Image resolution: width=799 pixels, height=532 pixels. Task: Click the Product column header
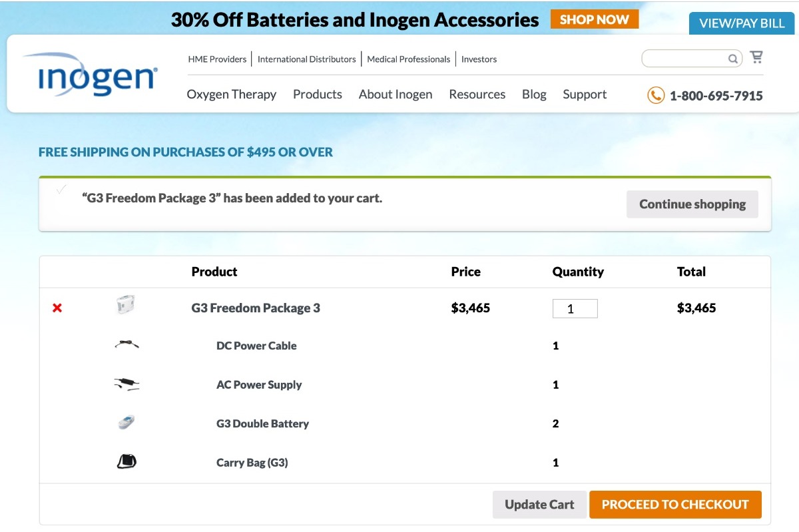pos(214,272)
